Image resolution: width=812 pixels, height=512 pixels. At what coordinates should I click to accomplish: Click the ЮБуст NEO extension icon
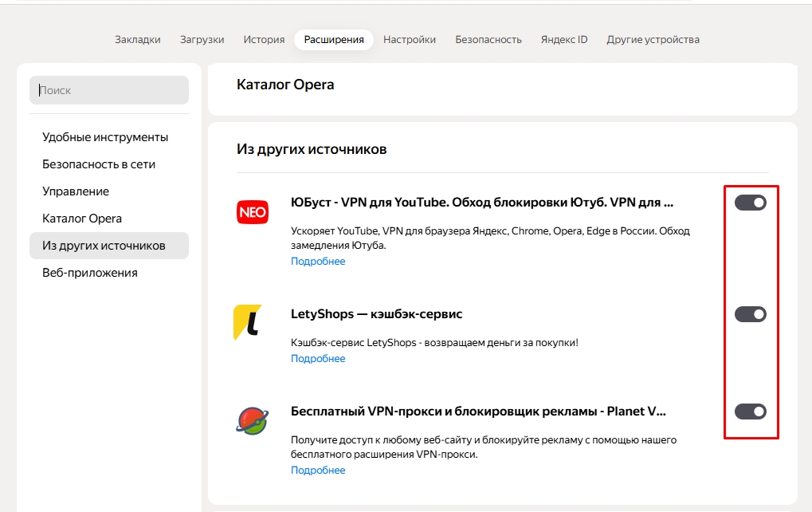(x=252, y=212)
